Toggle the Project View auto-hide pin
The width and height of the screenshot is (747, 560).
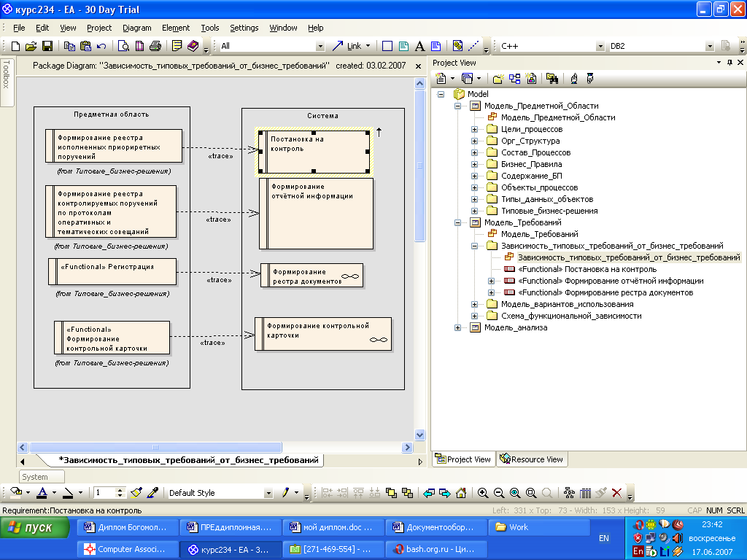tap(729, 63)
